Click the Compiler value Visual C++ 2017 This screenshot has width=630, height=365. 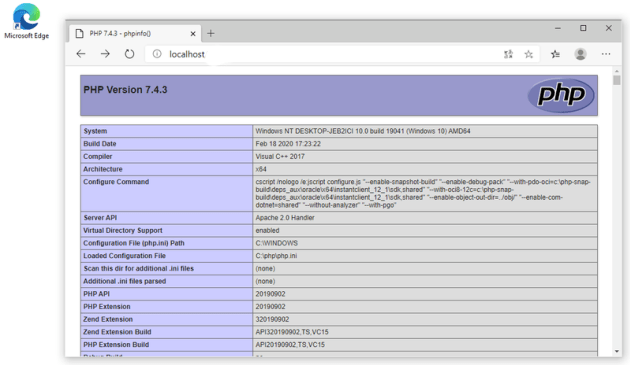(280, 156)
